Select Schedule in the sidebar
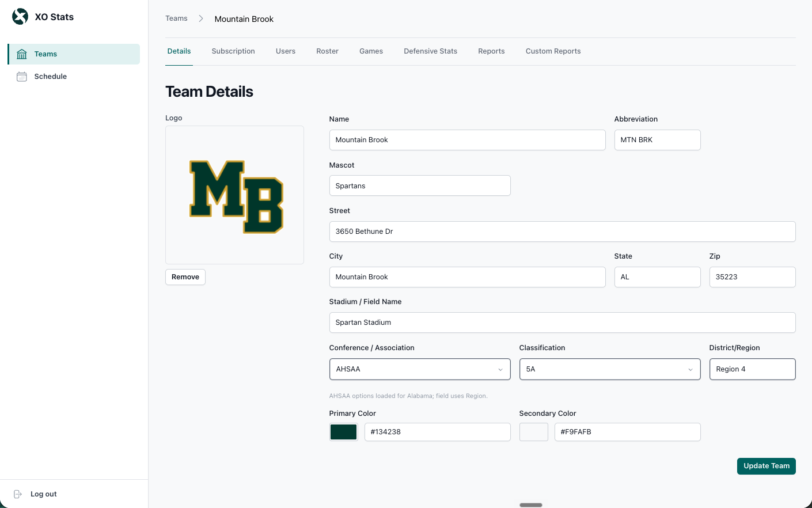The height and width of the screenshot is (508, 812). tap(74, 77)
